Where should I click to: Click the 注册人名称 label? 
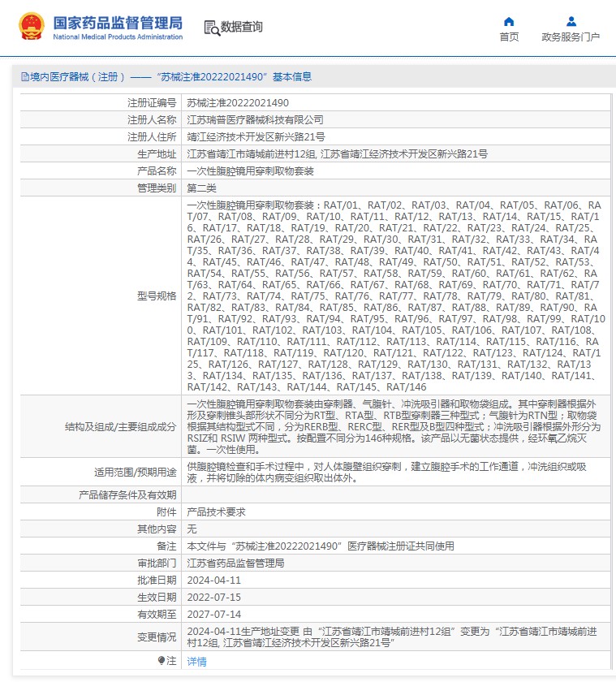pyautogui.click(x=152, y=119)
